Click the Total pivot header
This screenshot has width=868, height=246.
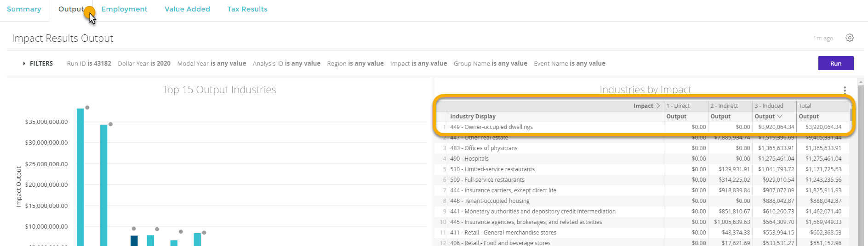coord(805,106)
